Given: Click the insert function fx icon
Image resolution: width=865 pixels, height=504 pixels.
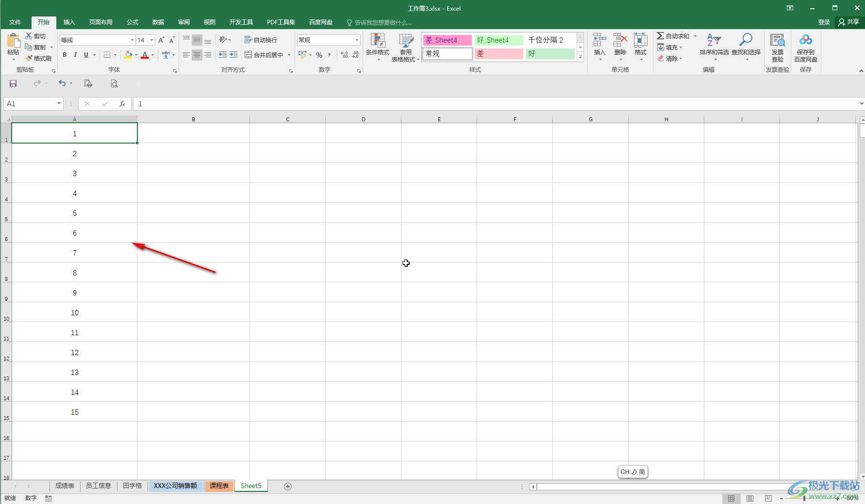Looking at the screenshot, I should point(122,104).
